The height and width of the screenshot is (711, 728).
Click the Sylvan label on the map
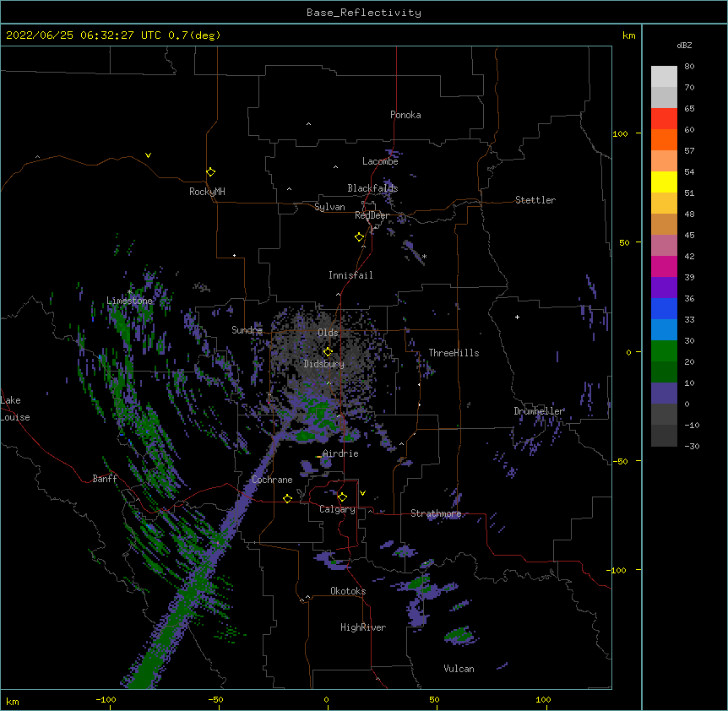[329, 207]
